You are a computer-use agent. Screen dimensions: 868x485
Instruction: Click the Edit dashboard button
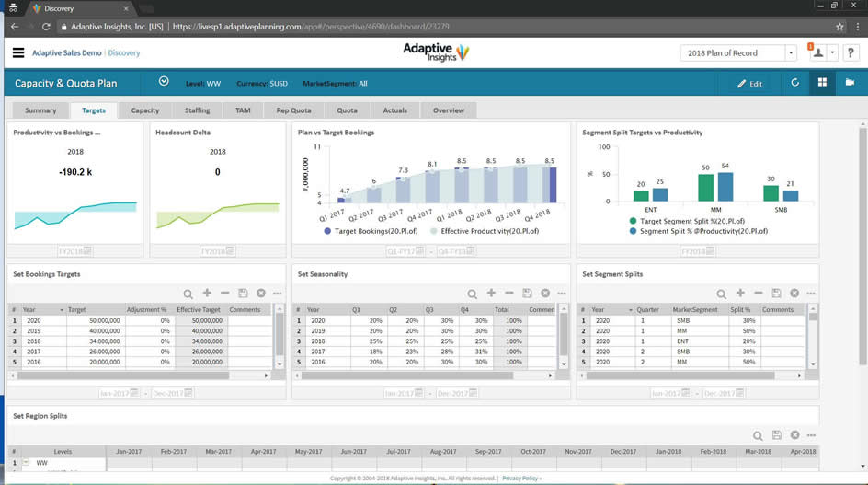tap(749, 83)
